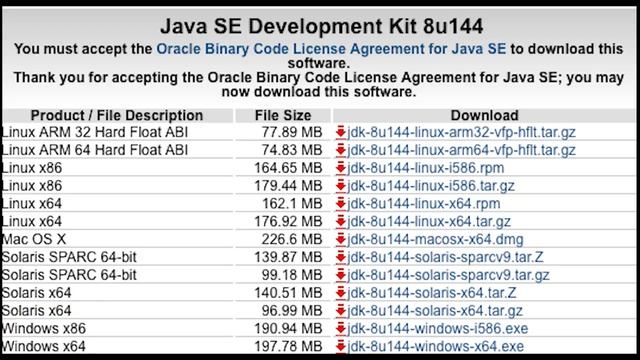Download the jdk-8u144-linux-i586.tar.gz file
This screenshot has height=360, width=640.
431,186
